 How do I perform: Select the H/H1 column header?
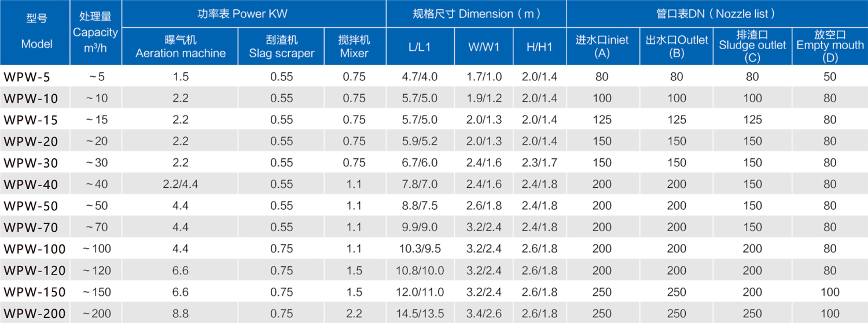pos(539,47)
